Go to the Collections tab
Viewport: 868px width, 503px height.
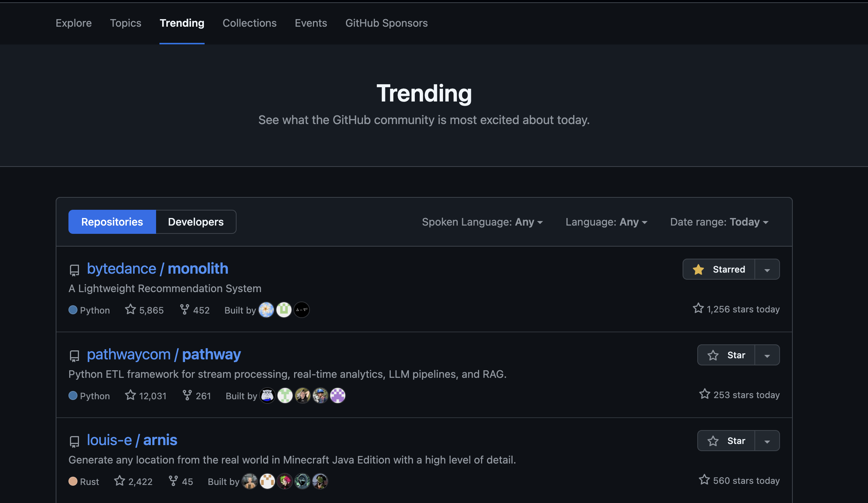tap(249, 23)
